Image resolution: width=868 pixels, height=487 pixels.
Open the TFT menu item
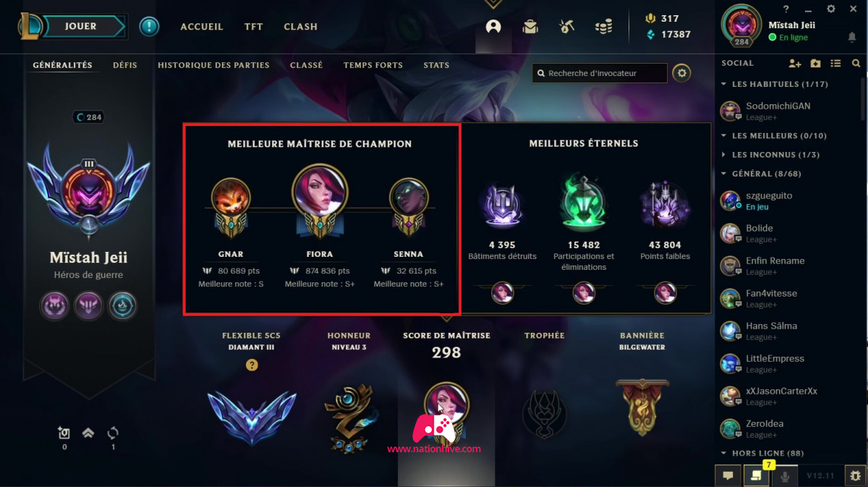(253, 27)
